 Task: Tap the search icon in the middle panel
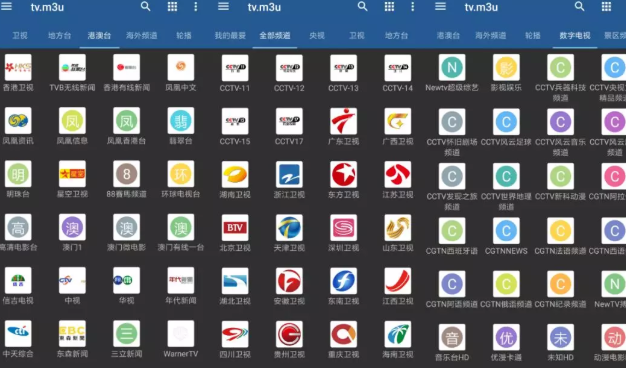coord(362,6)
